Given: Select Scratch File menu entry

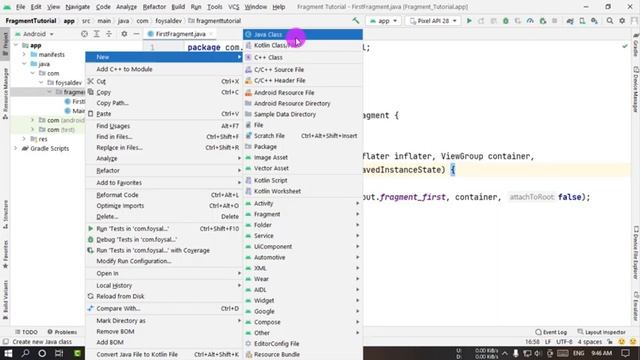Looking at the screenshot, I should point(302,136).
